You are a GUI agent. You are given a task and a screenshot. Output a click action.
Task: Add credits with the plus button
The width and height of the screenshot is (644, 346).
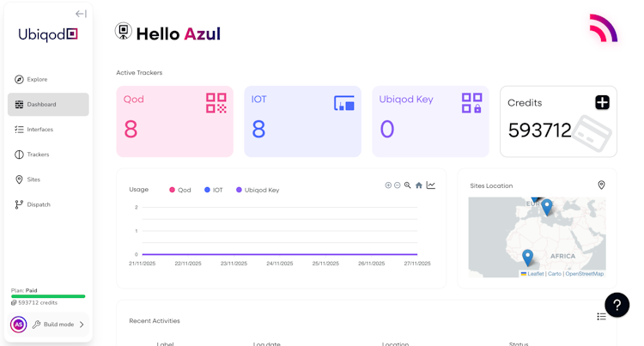tap(602, 102)
